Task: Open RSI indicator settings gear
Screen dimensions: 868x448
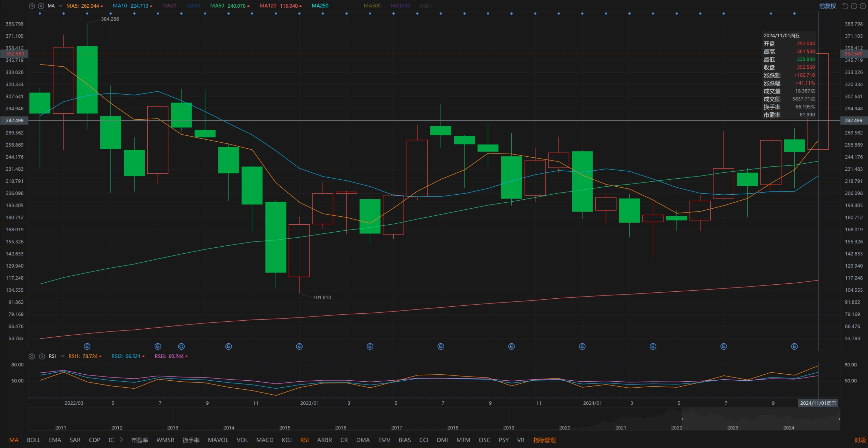Action: click(x=32, y=356)
